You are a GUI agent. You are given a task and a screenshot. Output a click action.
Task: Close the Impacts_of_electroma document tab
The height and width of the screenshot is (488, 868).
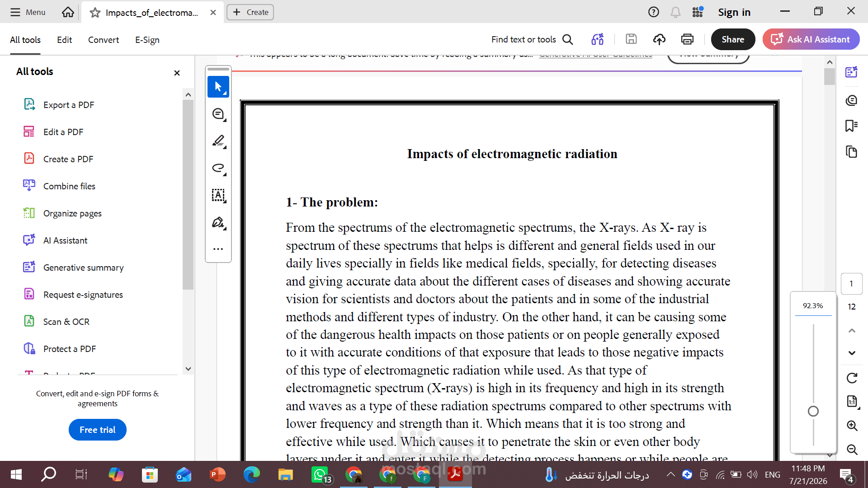pyautogui.click(x=213, y=13)
